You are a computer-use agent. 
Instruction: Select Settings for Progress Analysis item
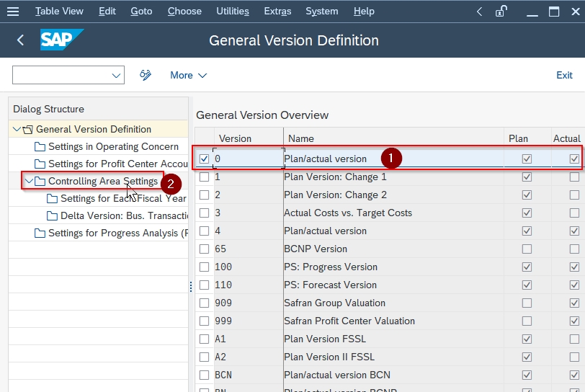coord(118,233)
